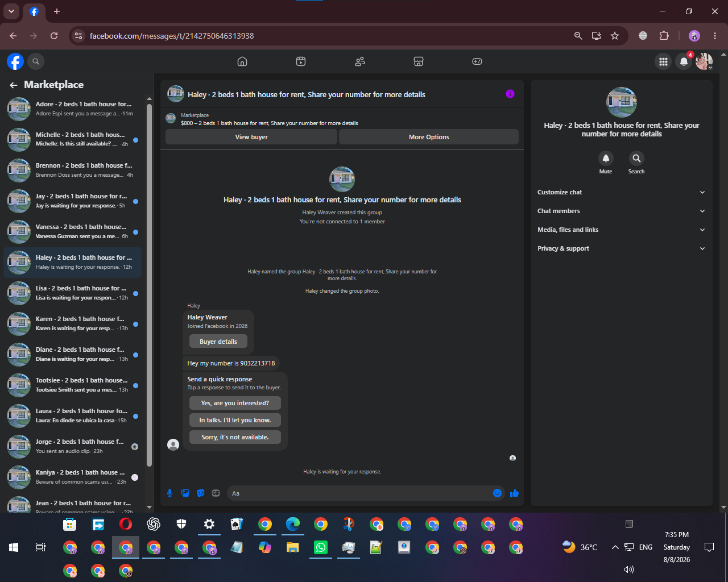Expand the Privacy & support section
The image size is (728, 582).
(x=621, y=248)
